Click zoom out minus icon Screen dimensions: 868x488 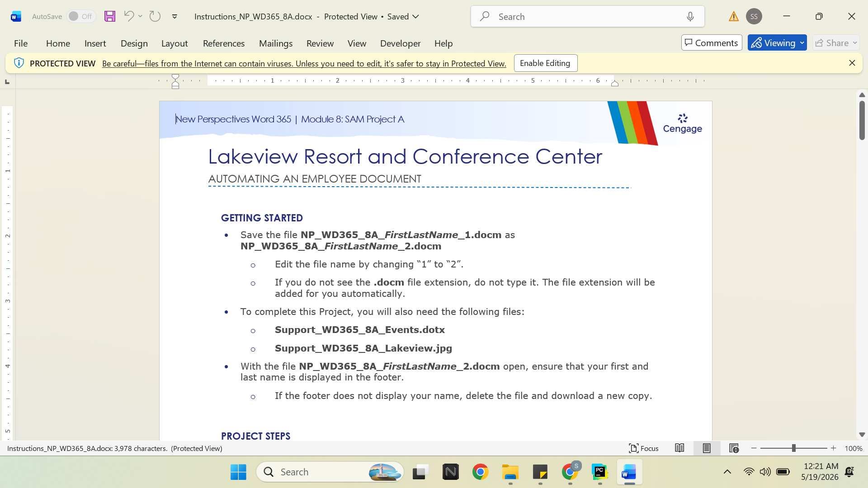coord(754,448)
